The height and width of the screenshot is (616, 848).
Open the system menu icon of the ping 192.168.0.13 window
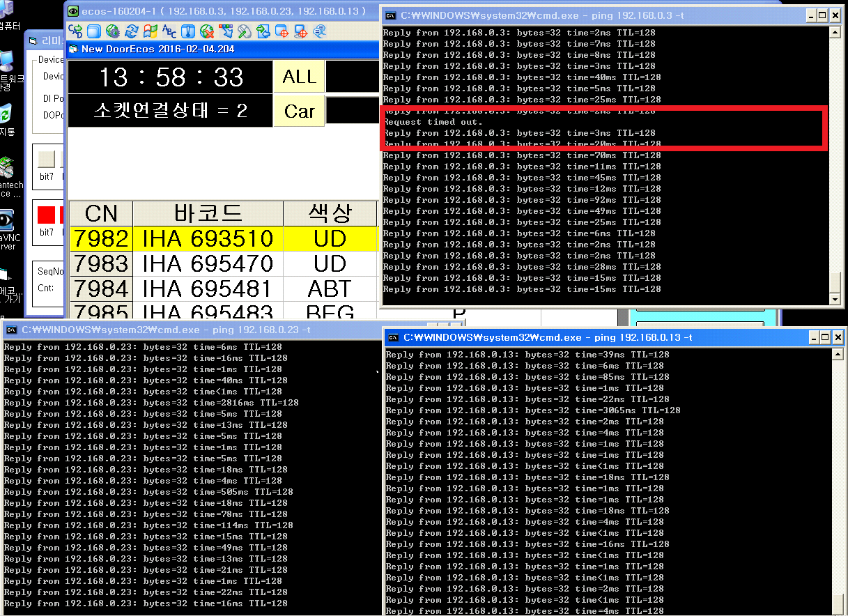[x=394, y=337]
